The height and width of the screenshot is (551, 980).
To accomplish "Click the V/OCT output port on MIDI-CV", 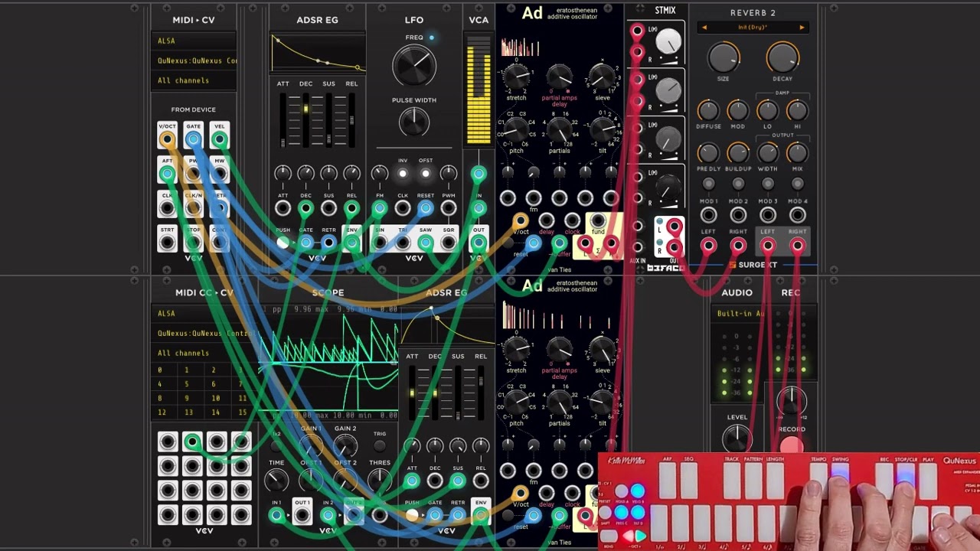I will (x=167, y=139).
